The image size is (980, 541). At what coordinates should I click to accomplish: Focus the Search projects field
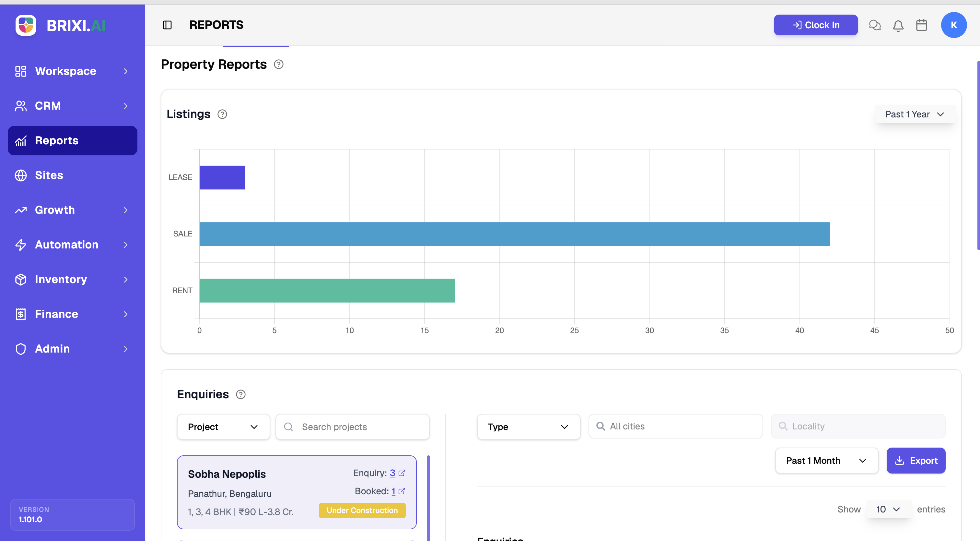click(352, 427)
